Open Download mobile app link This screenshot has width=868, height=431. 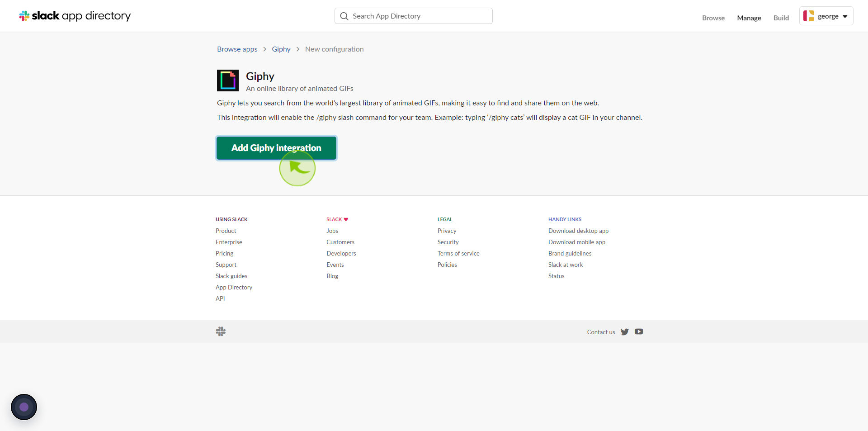[x=577, y=242]
